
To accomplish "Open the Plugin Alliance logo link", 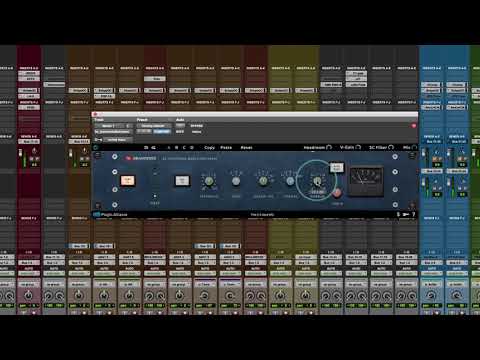I will (111, 215).
